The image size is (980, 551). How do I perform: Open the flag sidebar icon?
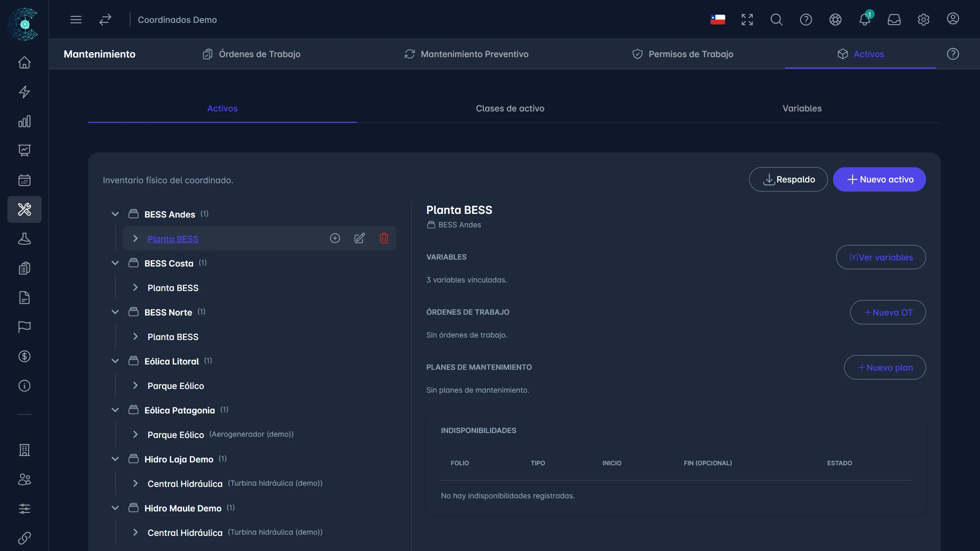click(x=24, y=327)
